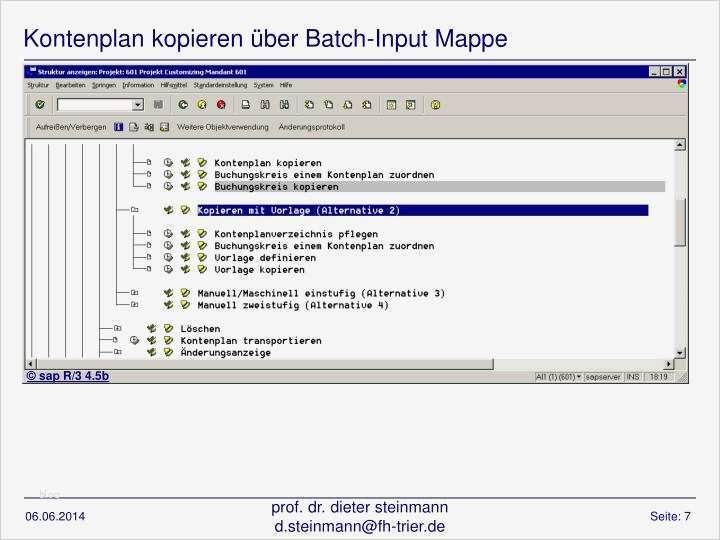Open the Springen menu
Image resolution: width=720 pixels, height=540 pixels.
(x=104, y=85)
